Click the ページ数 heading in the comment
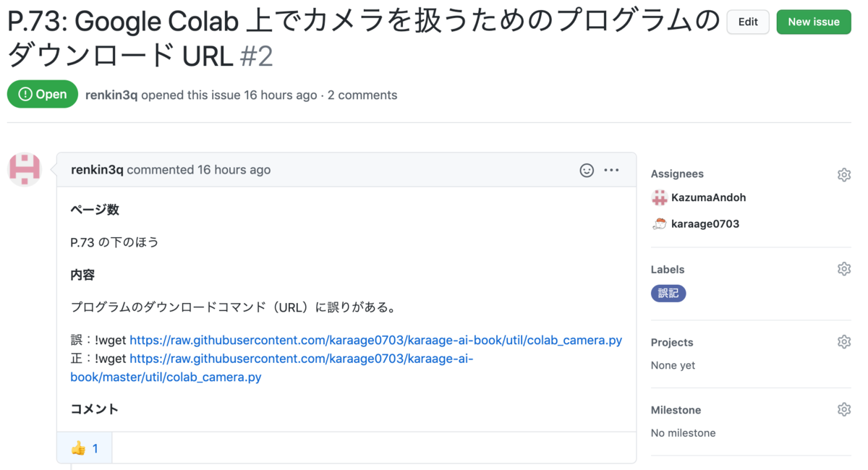 pyautogui.click(x=95, y=210)
